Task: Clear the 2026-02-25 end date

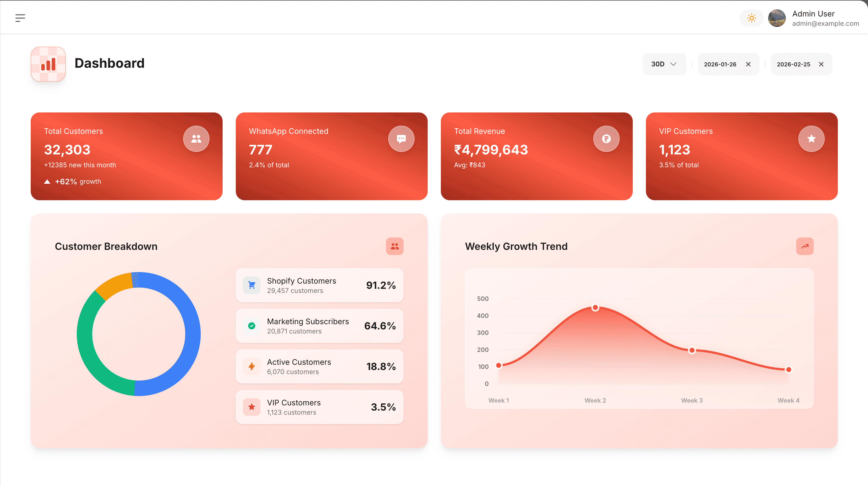Action: pyautogui.click(x=821, y=64)
